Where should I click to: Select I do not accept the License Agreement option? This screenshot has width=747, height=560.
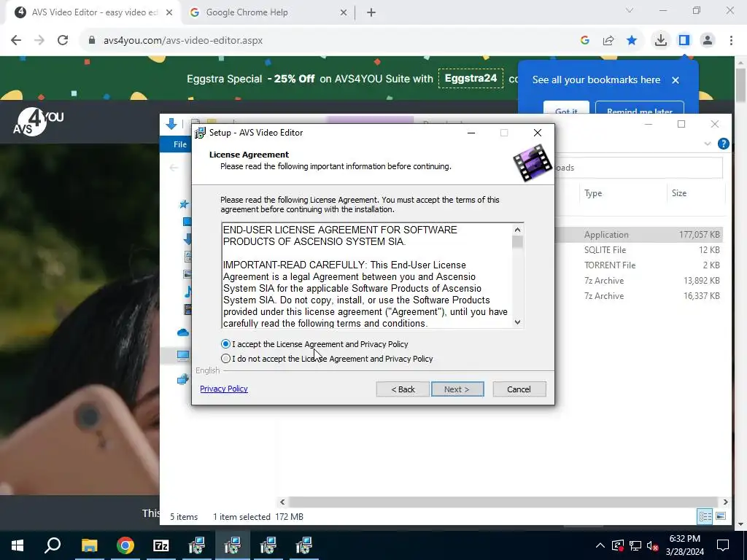[x=226, y=359]
